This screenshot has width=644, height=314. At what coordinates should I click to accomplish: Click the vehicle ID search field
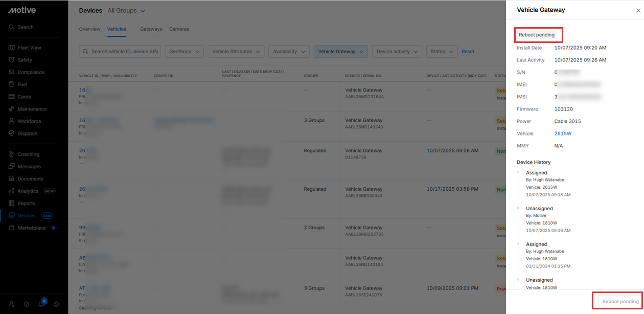pyautogui.click(x=124, y=52)
